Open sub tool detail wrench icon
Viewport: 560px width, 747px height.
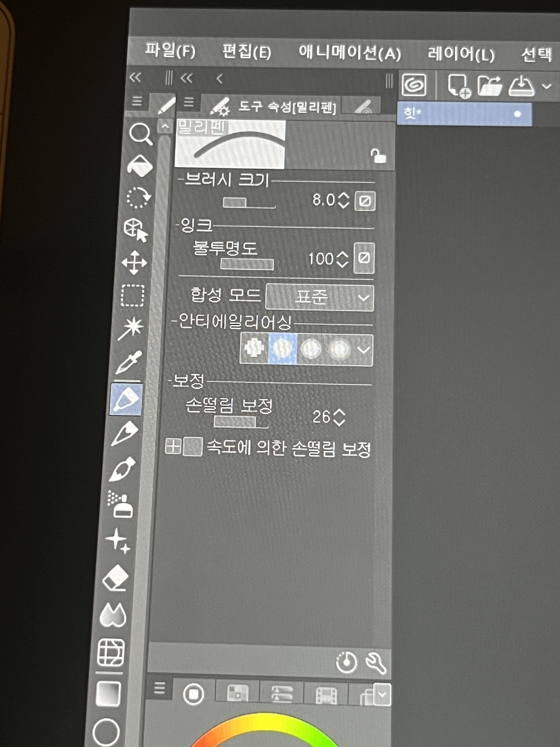click(375, 662)
